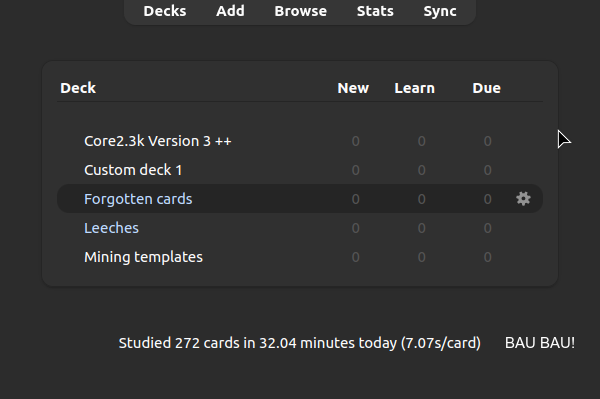Screen dimensions: 600x399
Task: Click the BAU BAU! text
Action: [x=540, y=343]
